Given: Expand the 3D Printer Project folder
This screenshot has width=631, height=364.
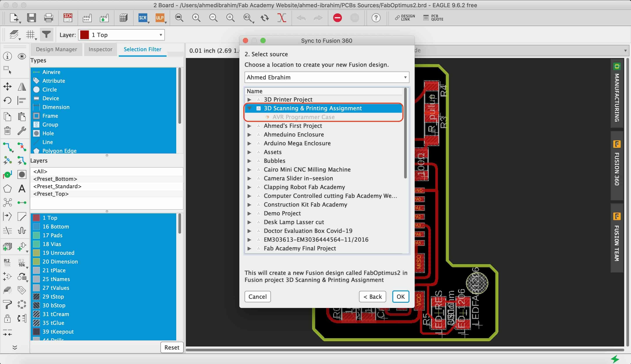Looking at the screenshot, I should click(x=249, y=100).
